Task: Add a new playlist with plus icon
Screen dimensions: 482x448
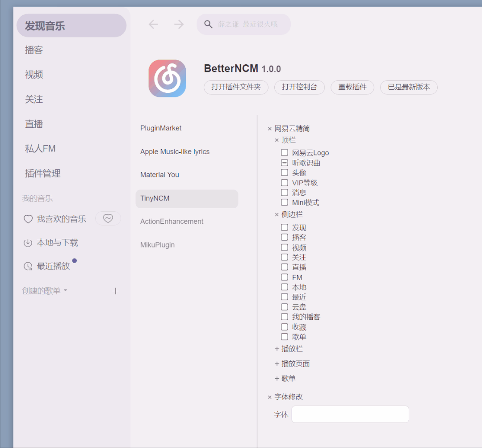Action: tap(116, 291)
